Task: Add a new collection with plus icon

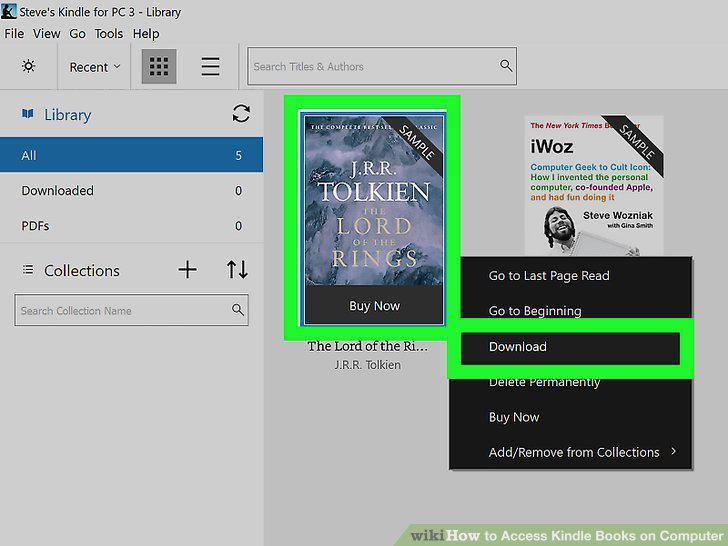Action: click(x=187, y=270)
